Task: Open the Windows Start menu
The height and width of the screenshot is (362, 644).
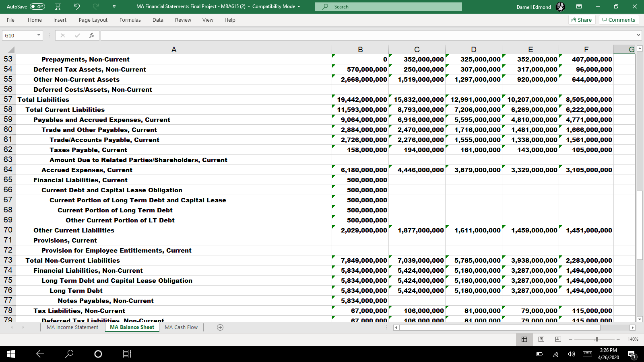Action: (11, 354)
